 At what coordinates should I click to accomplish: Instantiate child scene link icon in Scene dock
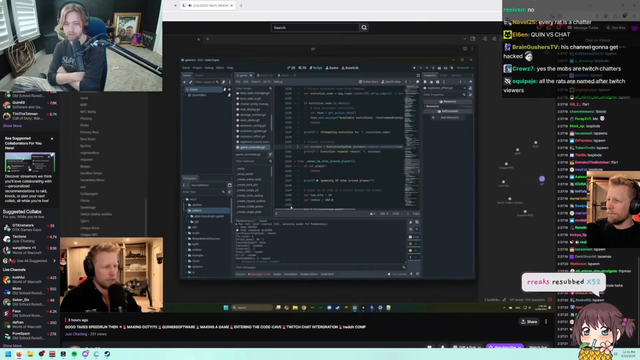(190, 82)
